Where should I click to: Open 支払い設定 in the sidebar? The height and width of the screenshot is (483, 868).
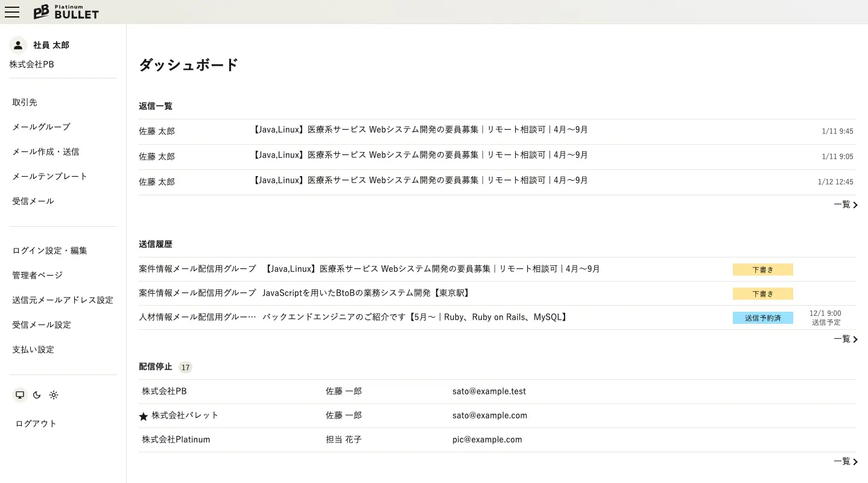tap(33, 349)
